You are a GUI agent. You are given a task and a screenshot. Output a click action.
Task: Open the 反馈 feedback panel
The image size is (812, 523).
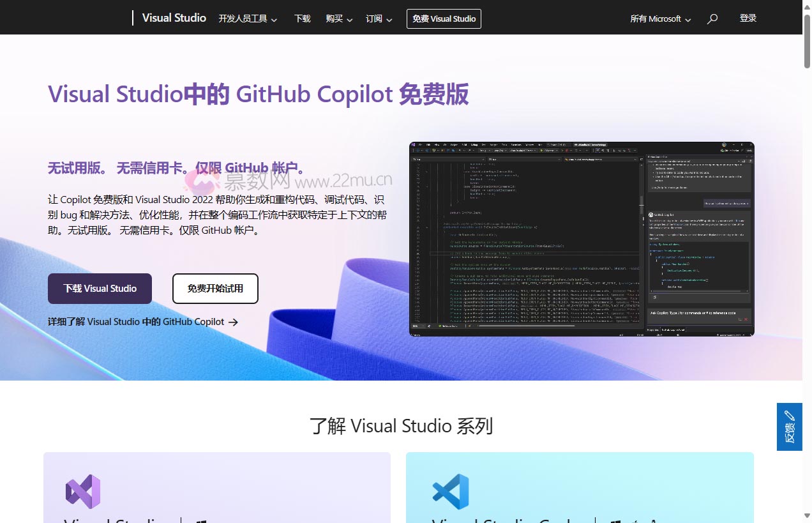pos(790,427)
